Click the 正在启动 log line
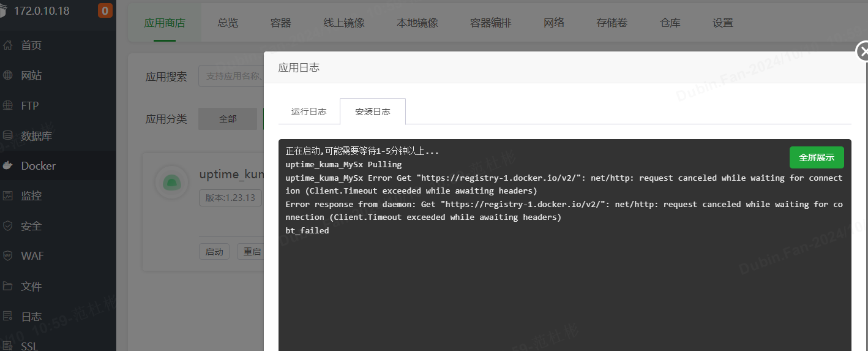The width and height of the screenshot is (868, 351). pyautogui.click(x=362, y=151)
